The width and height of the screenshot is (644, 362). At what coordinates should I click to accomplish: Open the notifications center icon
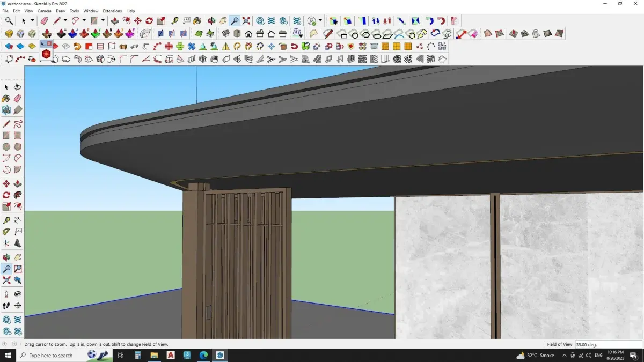[x=633, y=356]
